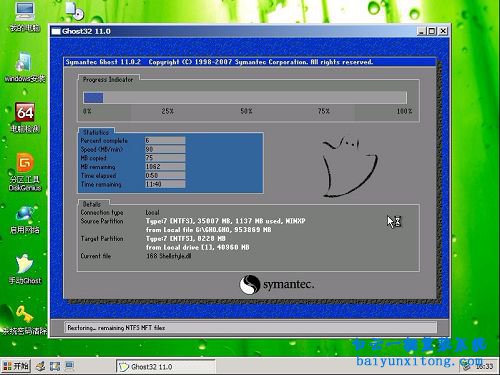Open the manual Ghost desktop icon
Viewport: 500px width, 375px height.
25,269
